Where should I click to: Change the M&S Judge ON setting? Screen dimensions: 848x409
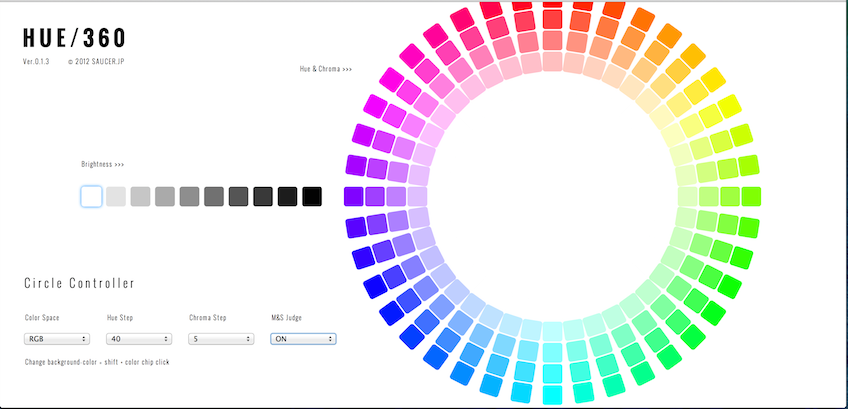[x=303, y=339]
